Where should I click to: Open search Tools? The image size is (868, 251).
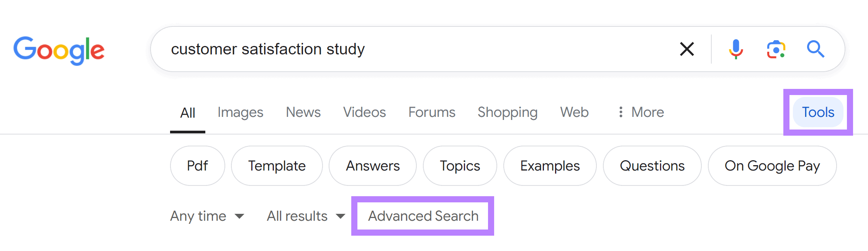click(x=818, y=112)
